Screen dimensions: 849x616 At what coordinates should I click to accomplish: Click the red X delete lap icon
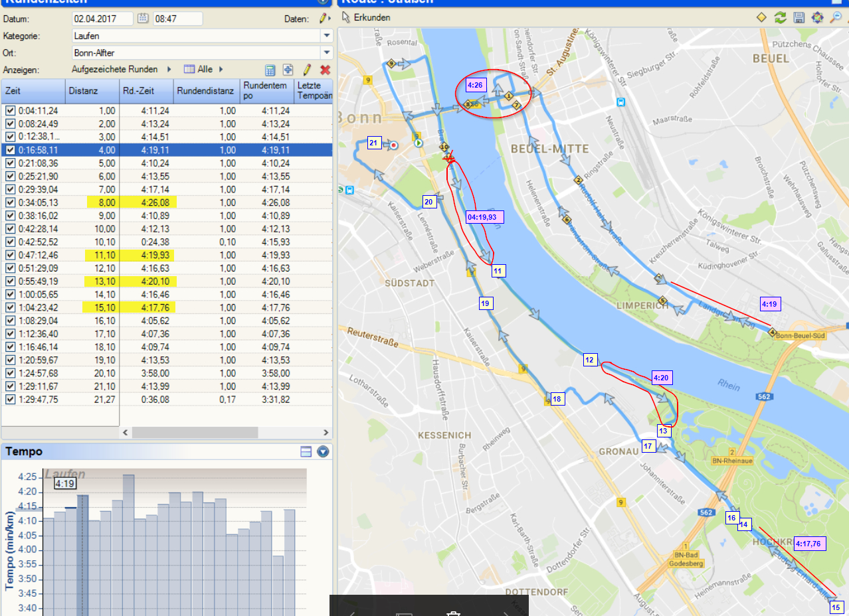point(325,70)
